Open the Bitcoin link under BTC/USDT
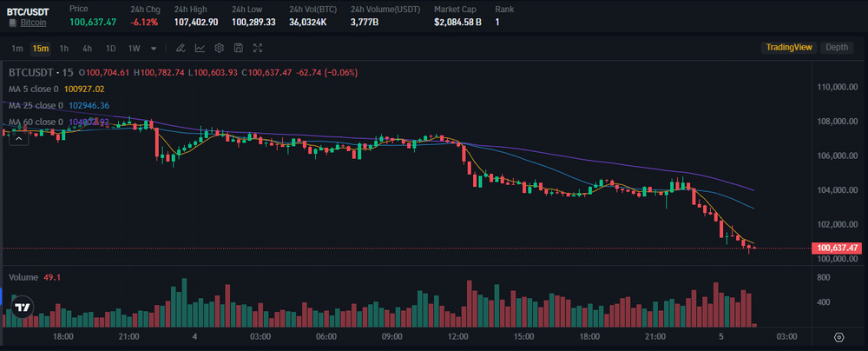The height and width of the screenshot is (351, 868). [34, 21]
